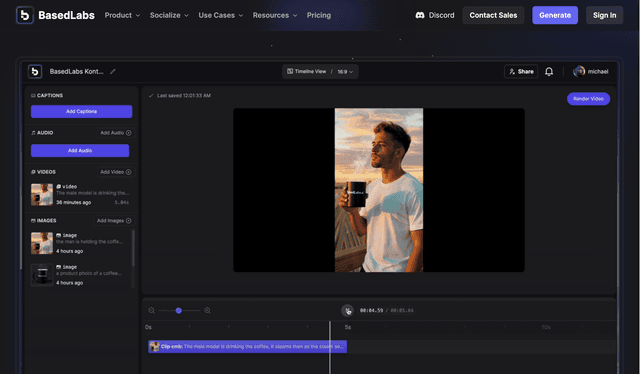640x374 pixels.
Task: Open the Product dropdown menu
Action: 122,15
